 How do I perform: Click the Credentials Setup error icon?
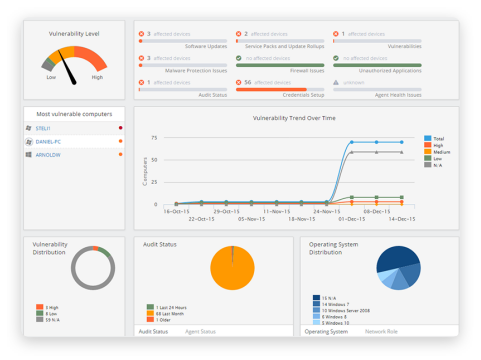coord(239,82)
